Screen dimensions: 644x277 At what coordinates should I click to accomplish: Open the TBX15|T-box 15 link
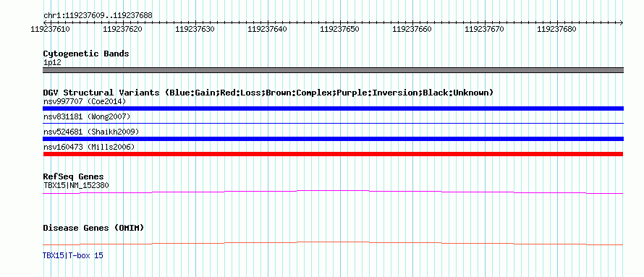pyautogui.click(x=73, y=255)
